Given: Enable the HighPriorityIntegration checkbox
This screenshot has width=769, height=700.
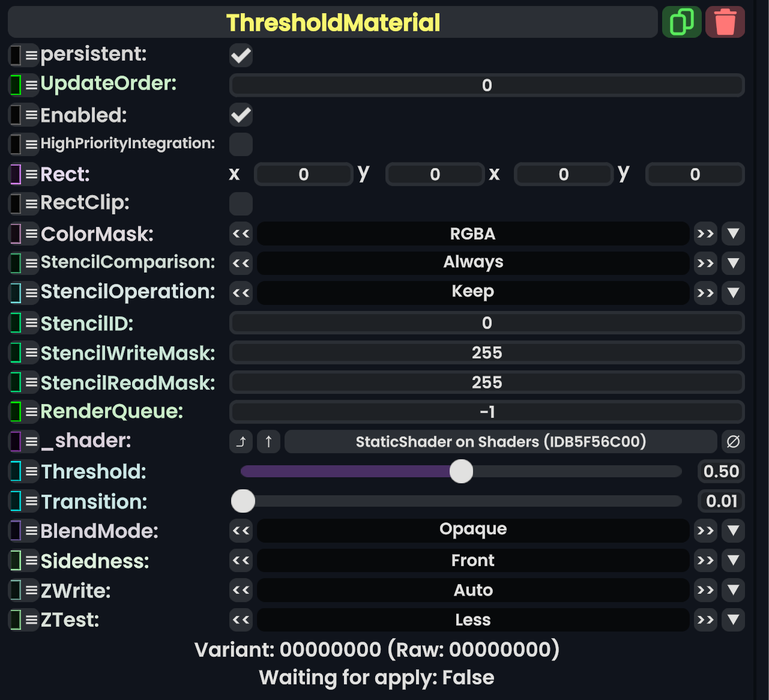Looking at the screenshot, I should (241, 144).
